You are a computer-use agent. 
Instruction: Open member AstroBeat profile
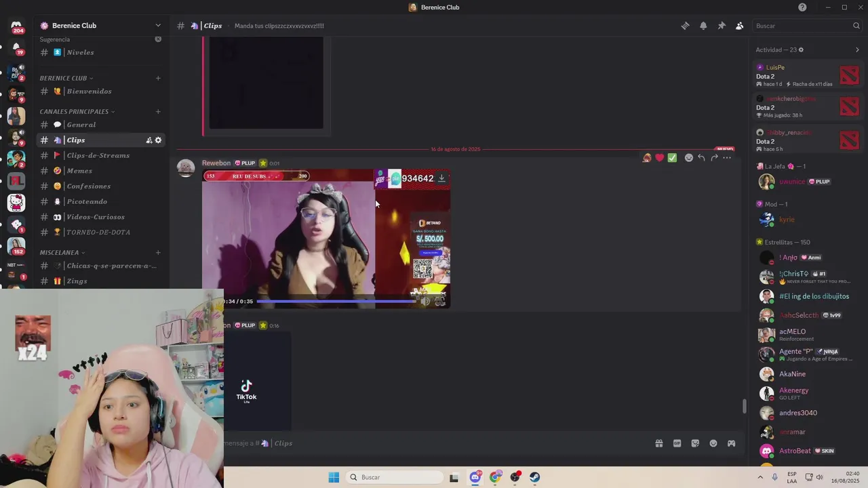(807, 451)
